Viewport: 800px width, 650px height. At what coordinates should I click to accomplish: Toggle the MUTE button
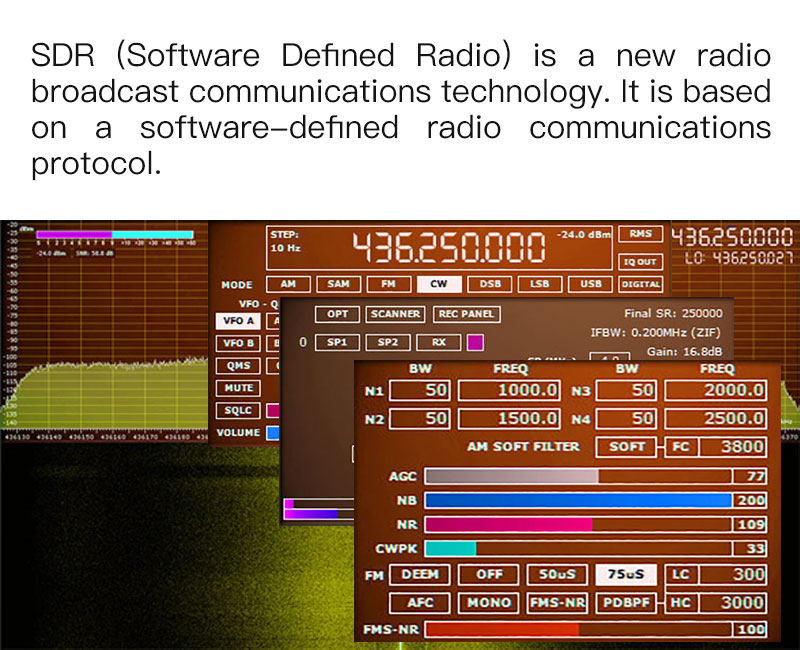click(238, 388)
